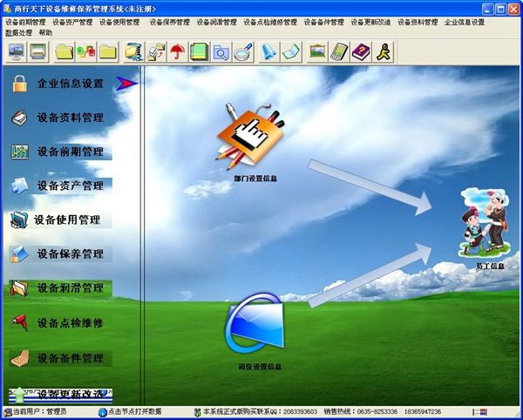523x420 pixels.
Task: Click the yellow running man exit icon
Action: (383, 51)
